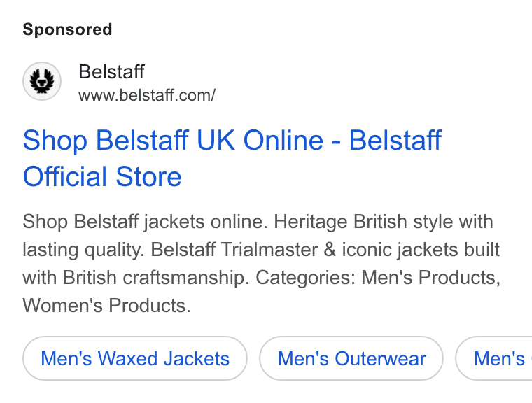
Task: Click the circular favicon beside Belstaff name
Action: pos(42,81)
